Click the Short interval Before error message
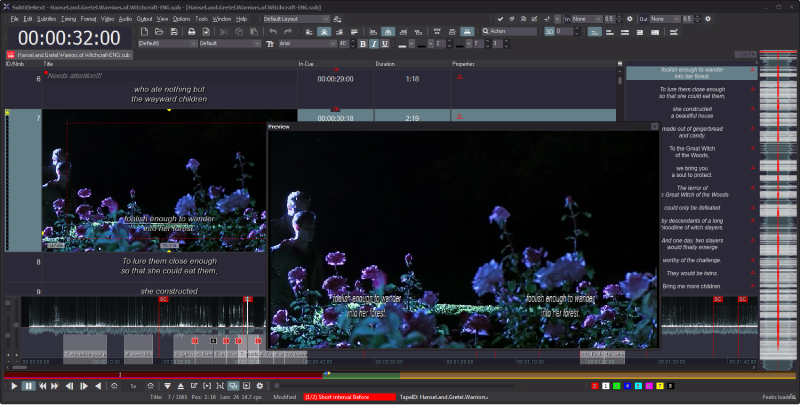This screenshot has width=800, height=405. (349, 397)
